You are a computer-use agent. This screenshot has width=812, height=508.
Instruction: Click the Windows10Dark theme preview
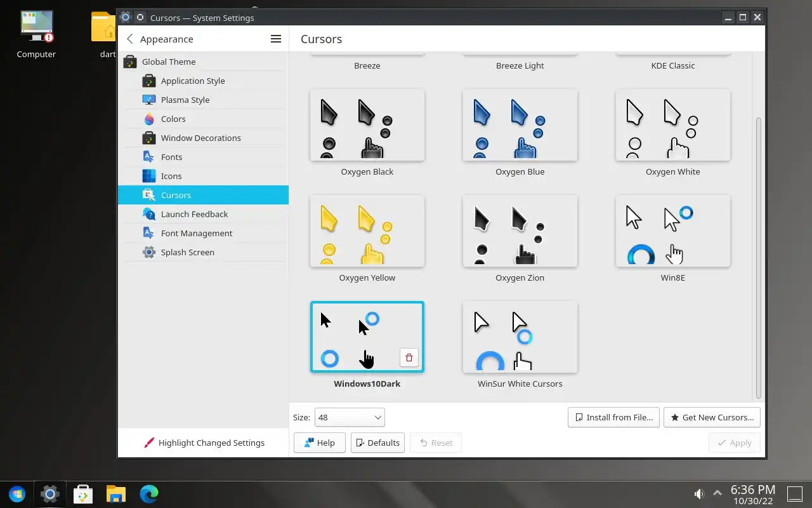[367, 337]
